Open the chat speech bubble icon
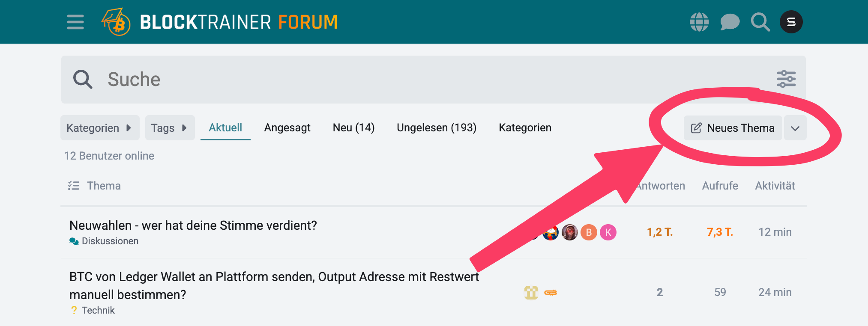Image resolution: width=868 pixels, height=326 pixels. [730, 22]
